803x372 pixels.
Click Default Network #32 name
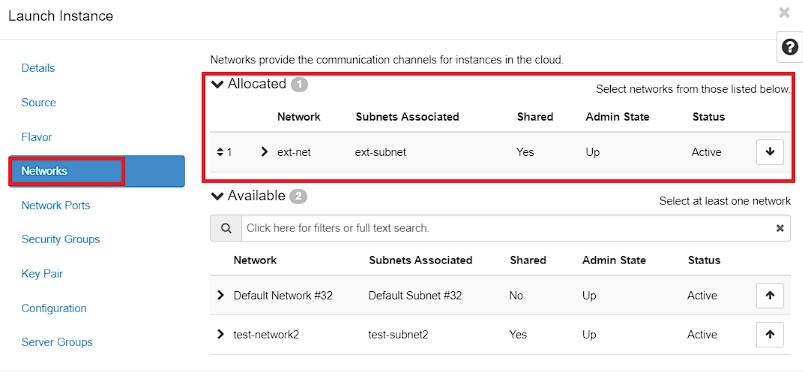coord(284,296)
